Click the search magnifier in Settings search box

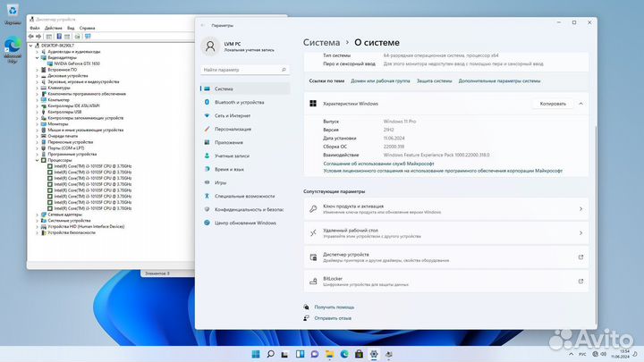(284, 70)
